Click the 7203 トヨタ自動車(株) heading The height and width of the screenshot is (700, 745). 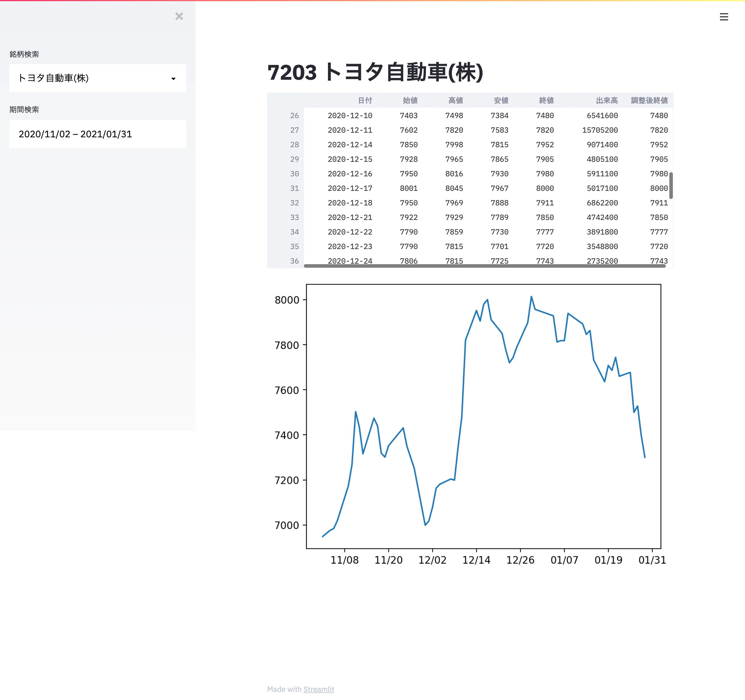(x=375, y=72)
